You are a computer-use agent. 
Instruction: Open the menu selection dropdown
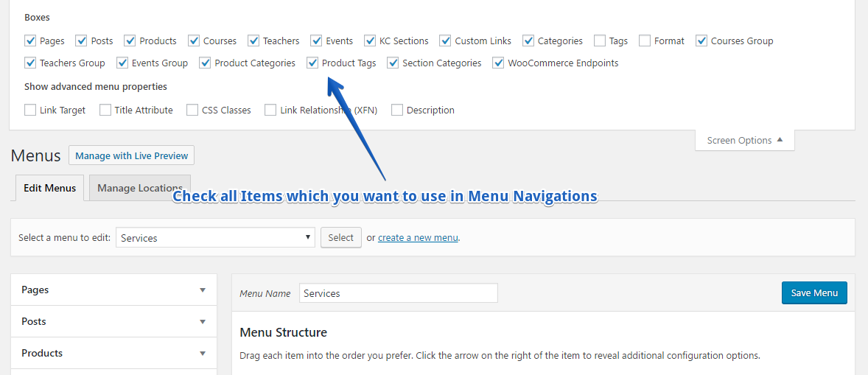click(x=215, y=238)
